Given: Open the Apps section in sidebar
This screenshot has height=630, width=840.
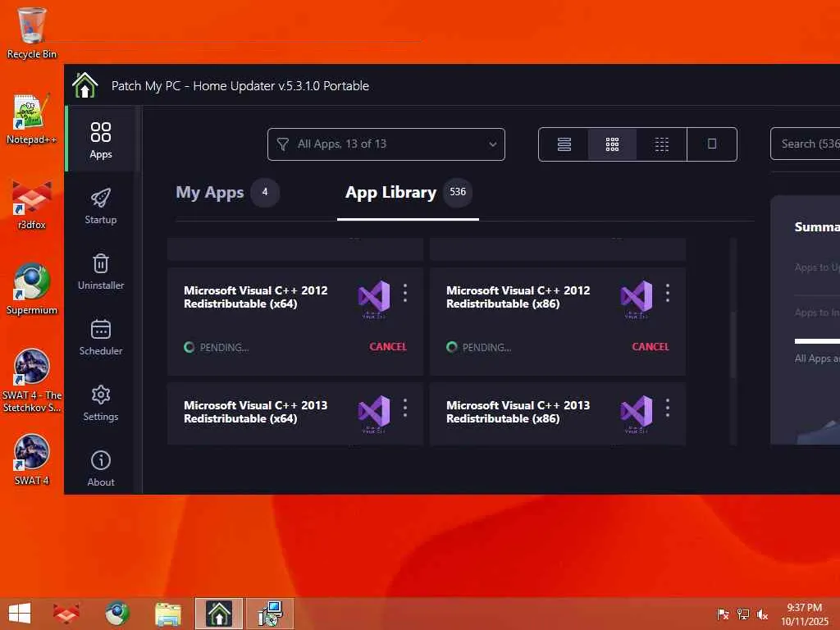Looking at the screenshot, I should pyautogui.click(x=101, y=139).
